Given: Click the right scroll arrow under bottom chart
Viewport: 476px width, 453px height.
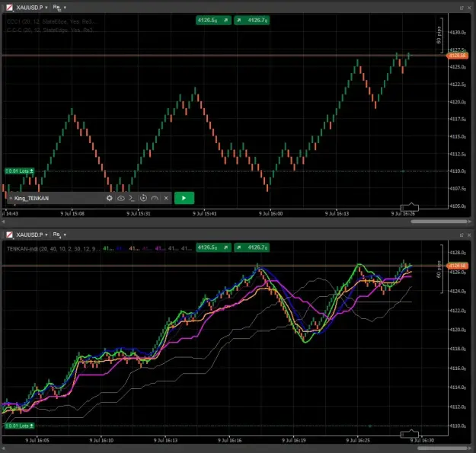Looking at the screenshot, I should coord(470,448).
